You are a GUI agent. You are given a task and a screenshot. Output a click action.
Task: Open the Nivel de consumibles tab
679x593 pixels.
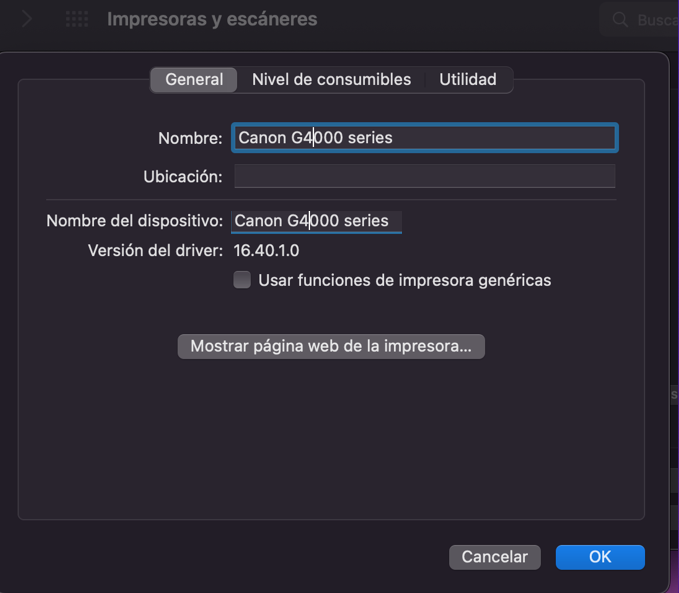tap(331, 80)
